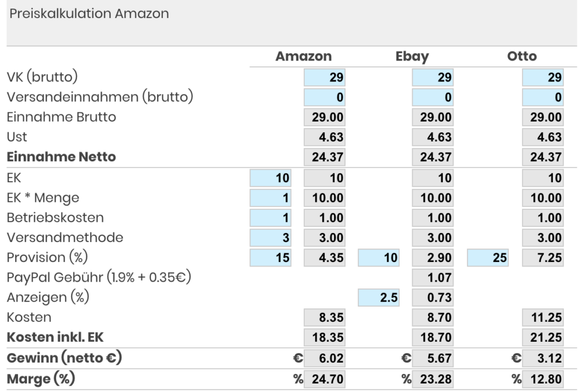Viewport: 579px width, 392px height.
Task: Edit the Otto Provision percentage input
Action: pos(488,258)
